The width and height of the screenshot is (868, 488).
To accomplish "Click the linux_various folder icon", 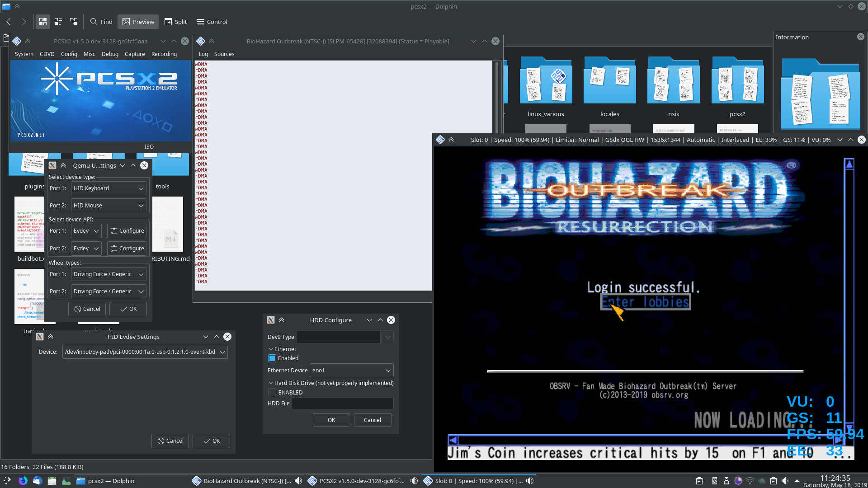I will tap(546, 80).
